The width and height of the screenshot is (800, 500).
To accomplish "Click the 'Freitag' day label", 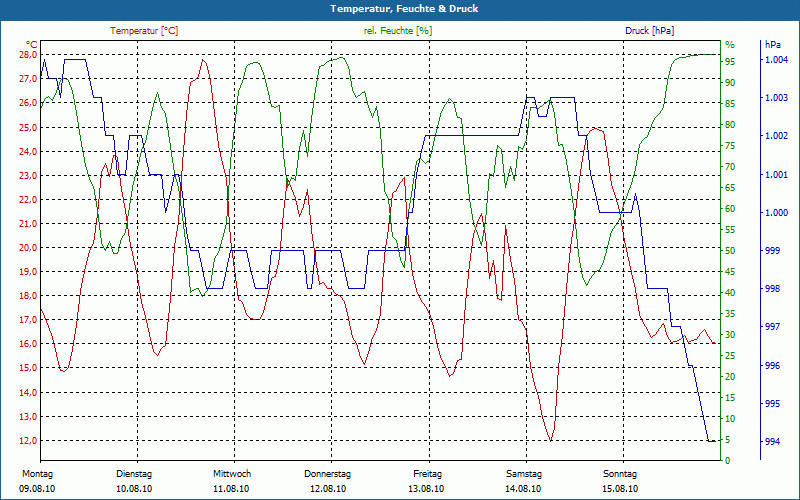I will tap(428, 474).
